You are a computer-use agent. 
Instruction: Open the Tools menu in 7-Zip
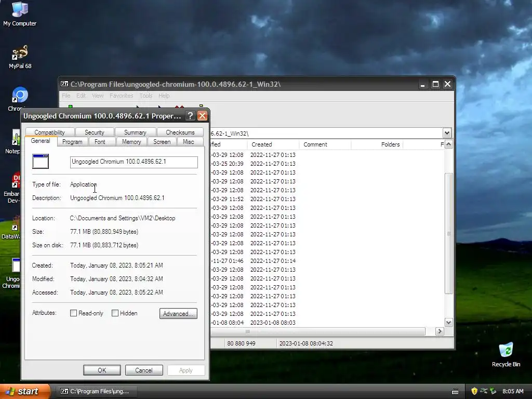pyautogui.click(x=146, y=96)
